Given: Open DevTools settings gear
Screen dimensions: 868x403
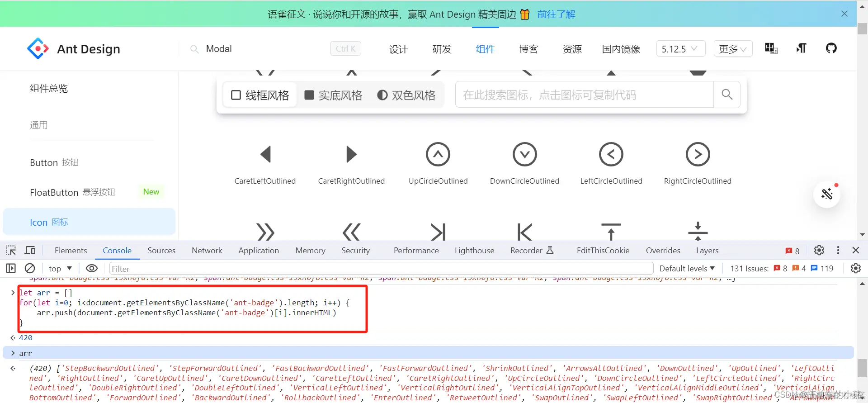Looking at the screenshot, I should coord(819,250).
